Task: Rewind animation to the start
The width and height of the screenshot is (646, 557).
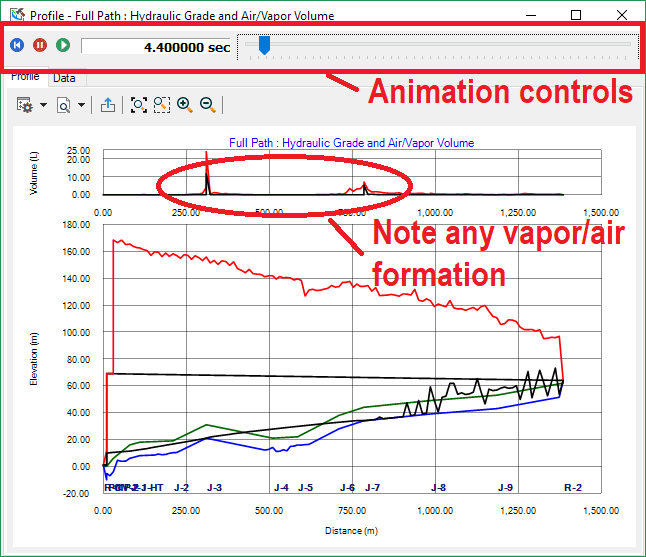Action: pyautogui.click(x=17, y=45)
